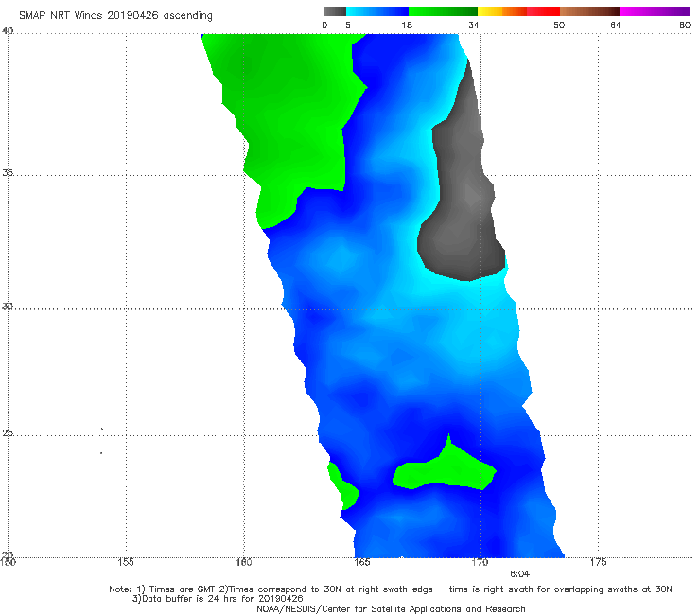Click the NOAA/NESDIS credit line
Screen dimensions: 700x615
point(391,609)
